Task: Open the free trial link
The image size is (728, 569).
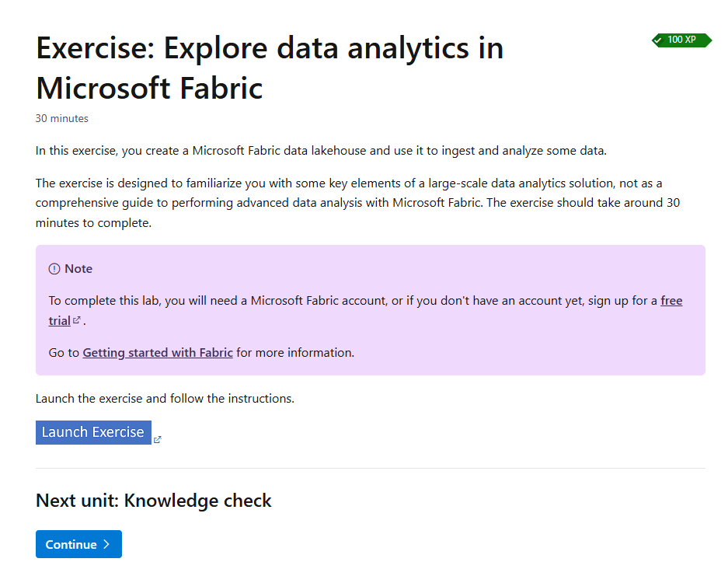Action: pyautogui.click(x=672, y=301)
